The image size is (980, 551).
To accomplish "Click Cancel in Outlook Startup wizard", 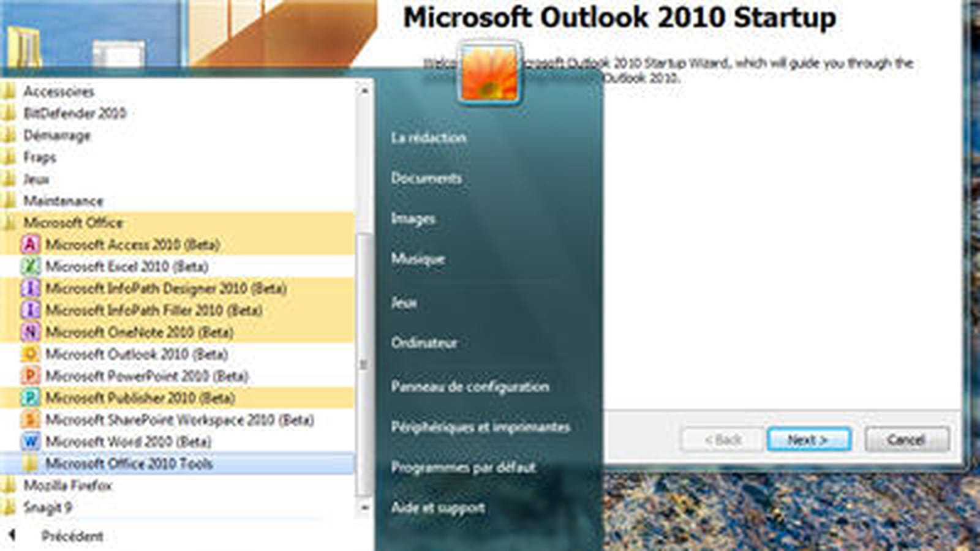I will (907, 440).
